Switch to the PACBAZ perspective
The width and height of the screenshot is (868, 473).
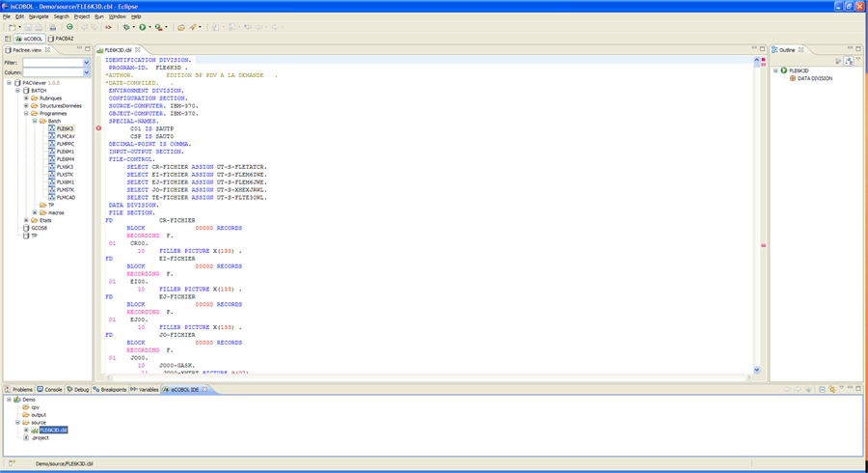tap(60, 39)
